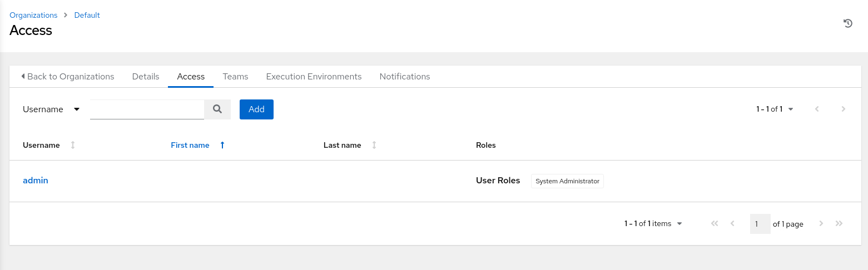Open the admin user link
This screenshot has width=868, height=270.
(x=36, y=181)
